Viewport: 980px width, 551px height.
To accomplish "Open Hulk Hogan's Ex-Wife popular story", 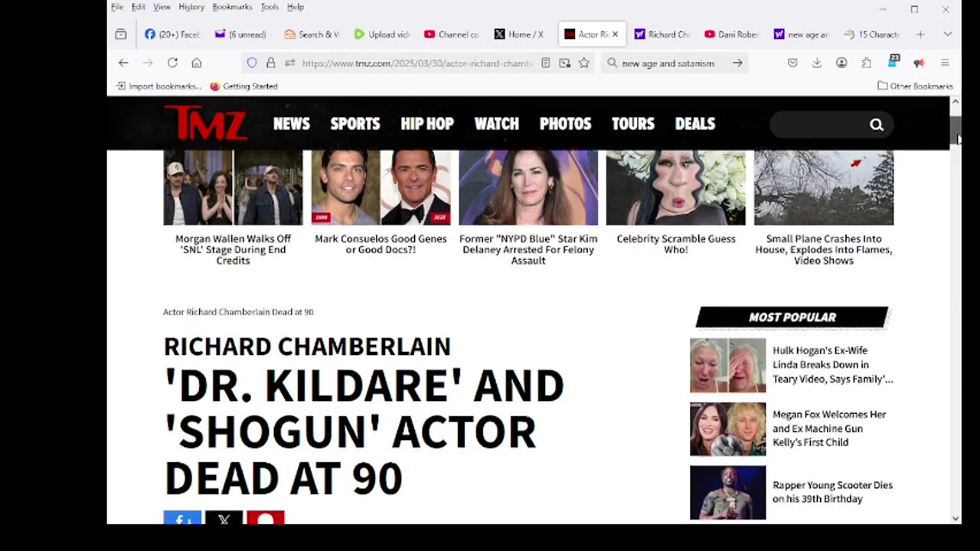I will [x=832, y=365].
